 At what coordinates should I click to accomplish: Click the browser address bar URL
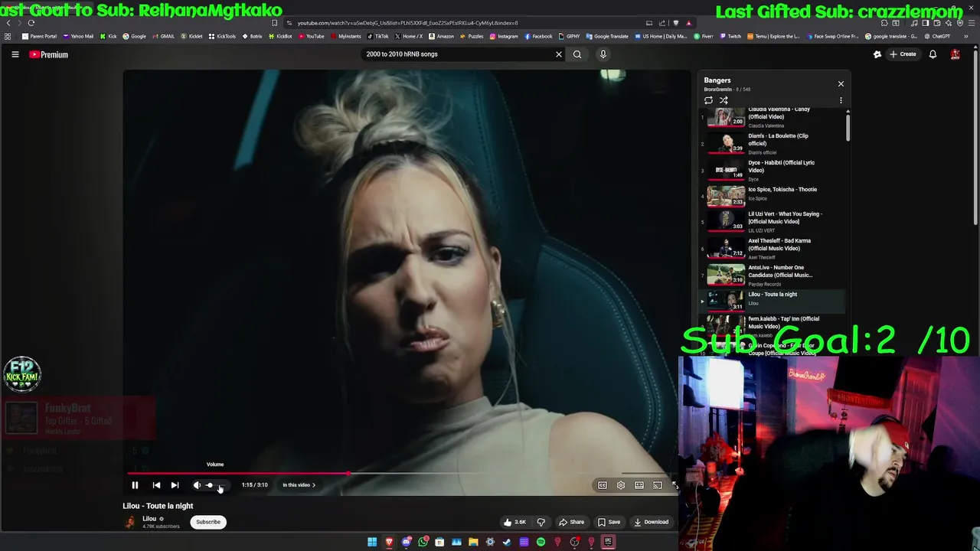[x=407, y=23]
